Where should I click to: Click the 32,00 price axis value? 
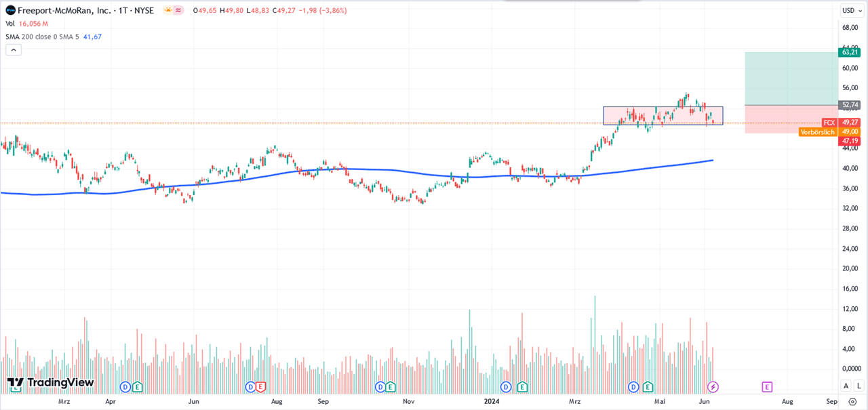(x=851, y=208)
